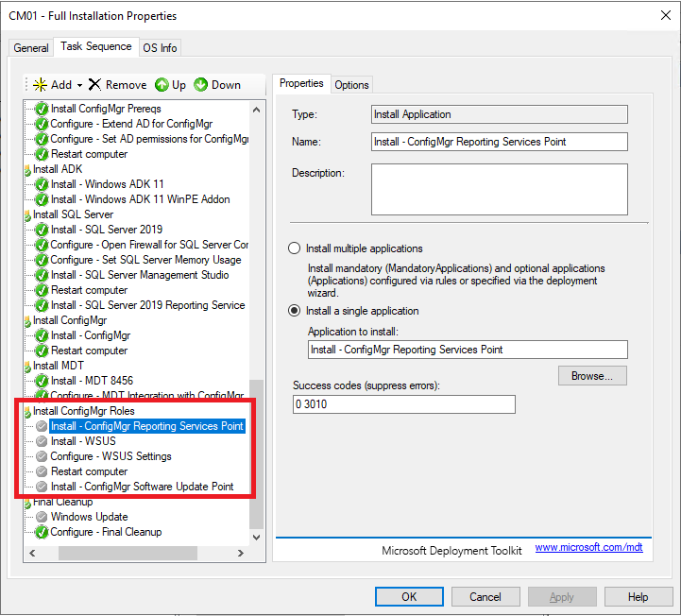Click the scroll right arrow of task list
Image resolution: width=681 pixels, height=616 pixels.
pyautogui.click(x=241, y=553)
